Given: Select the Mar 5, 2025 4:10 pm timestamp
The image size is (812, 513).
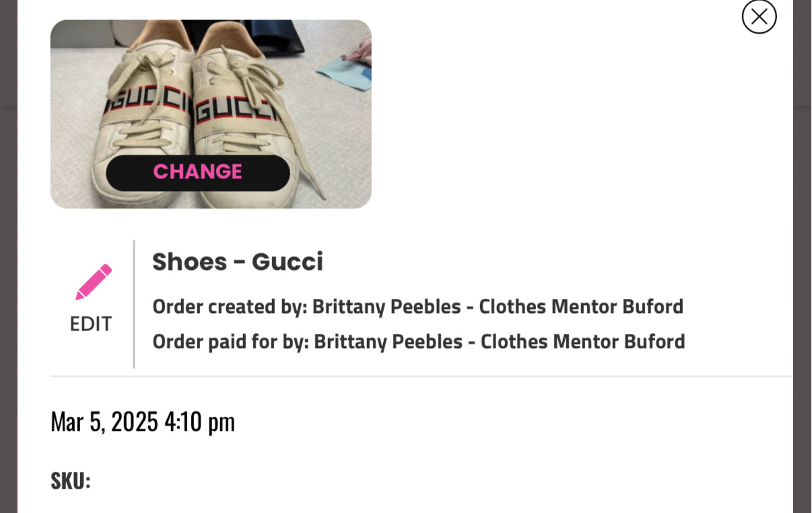Looking at the screenshot, I should [x=143, y=422].
